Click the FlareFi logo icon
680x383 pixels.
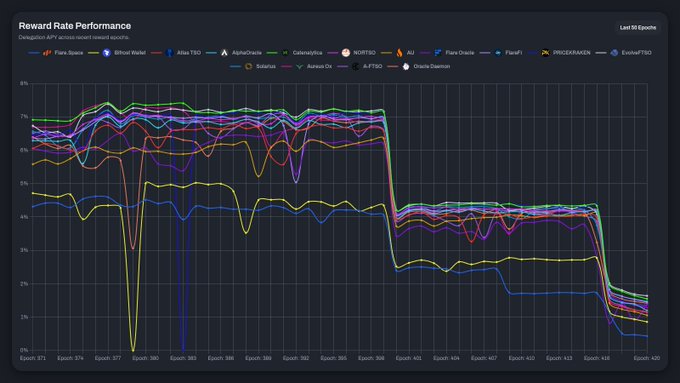pyautogui.click(x=498, y=52)
